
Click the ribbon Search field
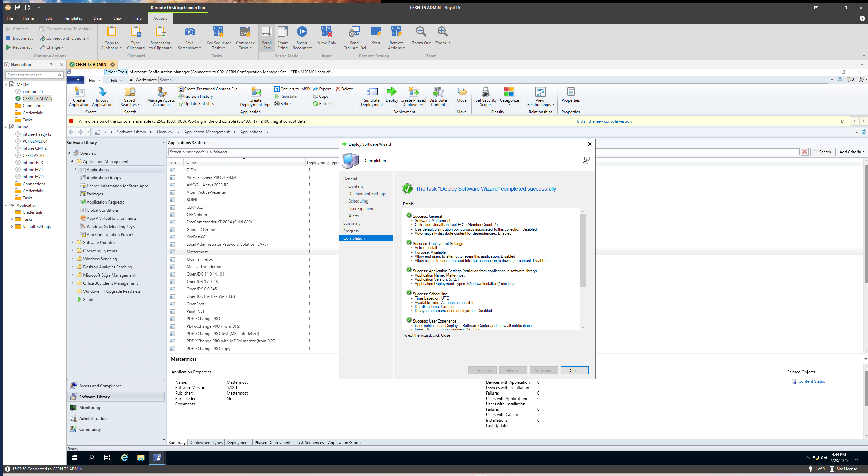coord(493,80)
